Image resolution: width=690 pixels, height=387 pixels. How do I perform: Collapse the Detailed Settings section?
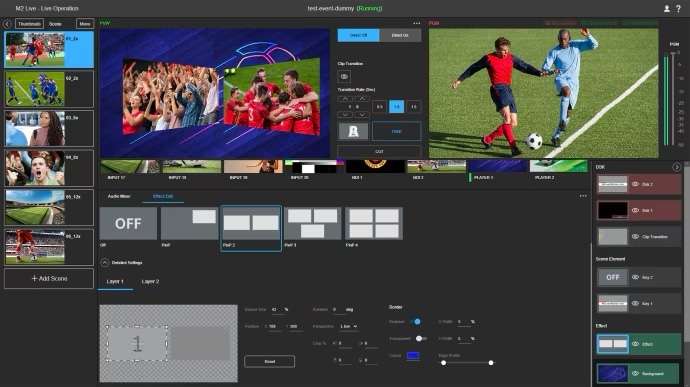105,262
